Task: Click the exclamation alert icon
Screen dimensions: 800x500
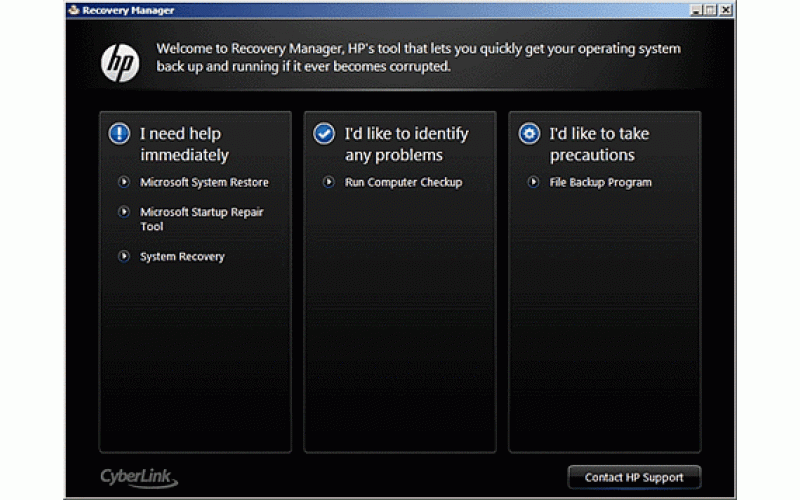Action: (120, 134)
